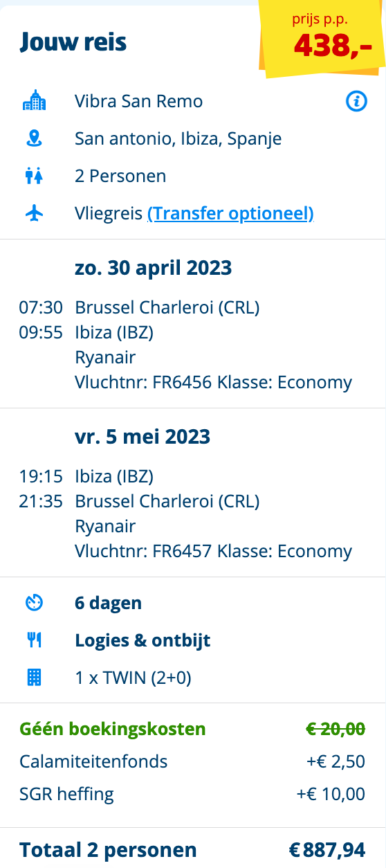The height and width of the screenshot is (868, 386).
Task: Click the yellow price tag 438,-
Action: coord(323,40)
